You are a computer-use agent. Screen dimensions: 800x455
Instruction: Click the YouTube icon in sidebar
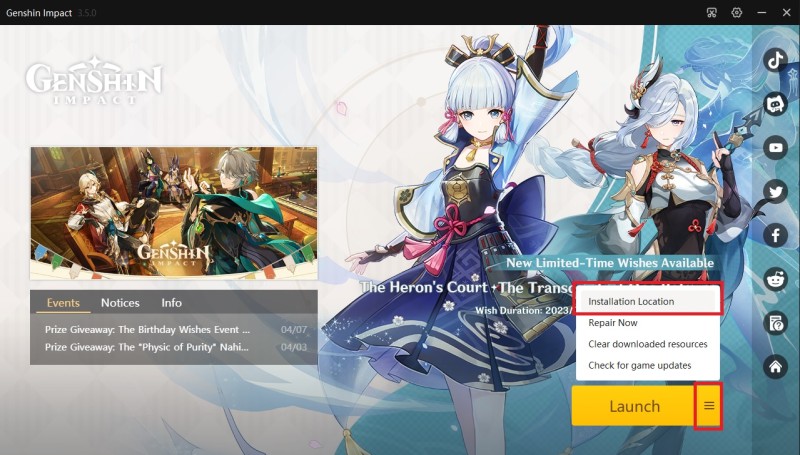click(x=775, y=147)
